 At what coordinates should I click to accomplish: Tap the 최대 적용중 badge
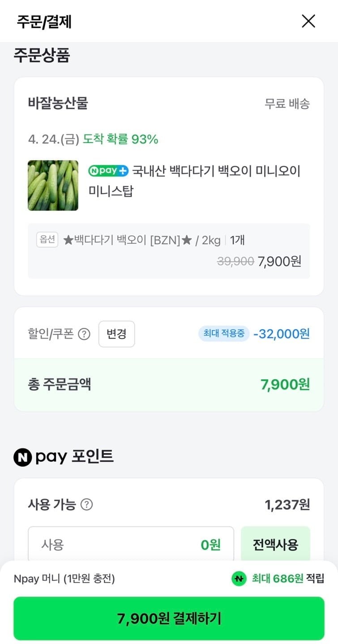(224, 333)
